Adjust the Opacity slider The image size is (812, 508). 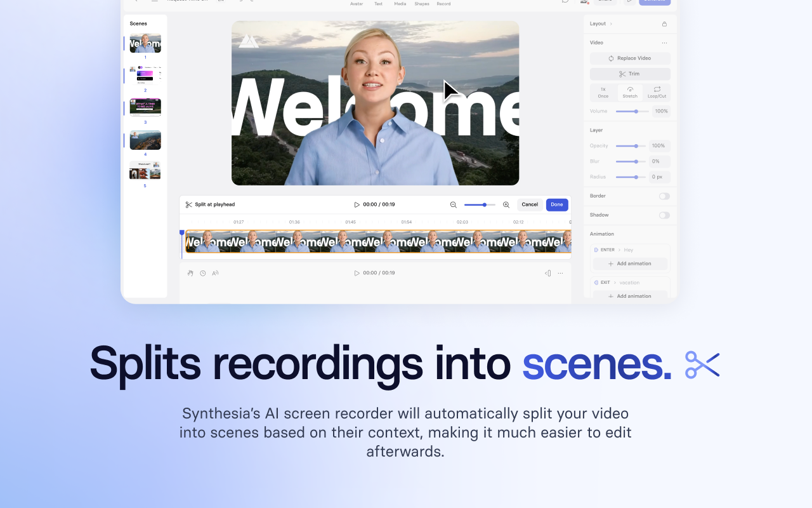(631, 146)
